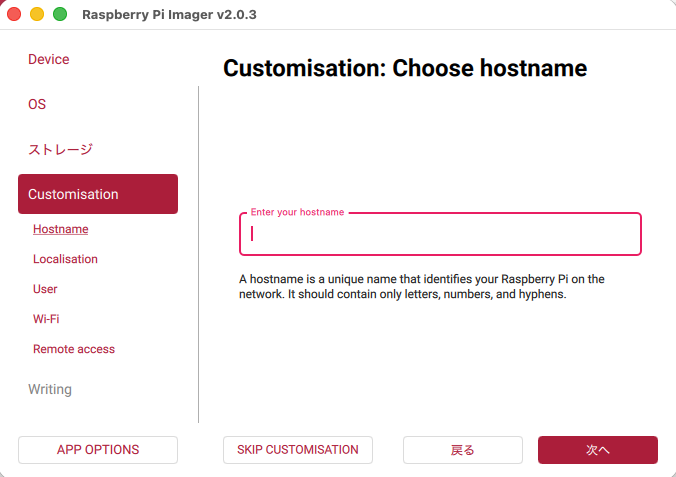The width and height of the screenshot is (676, 477).
Task: Minimize the Imager window with yellow button
Action: click(x=37, y=14)
